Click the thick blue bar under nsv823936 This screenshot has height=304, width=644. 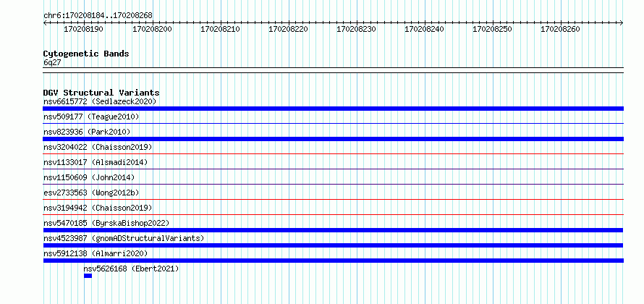pos(333,139)
